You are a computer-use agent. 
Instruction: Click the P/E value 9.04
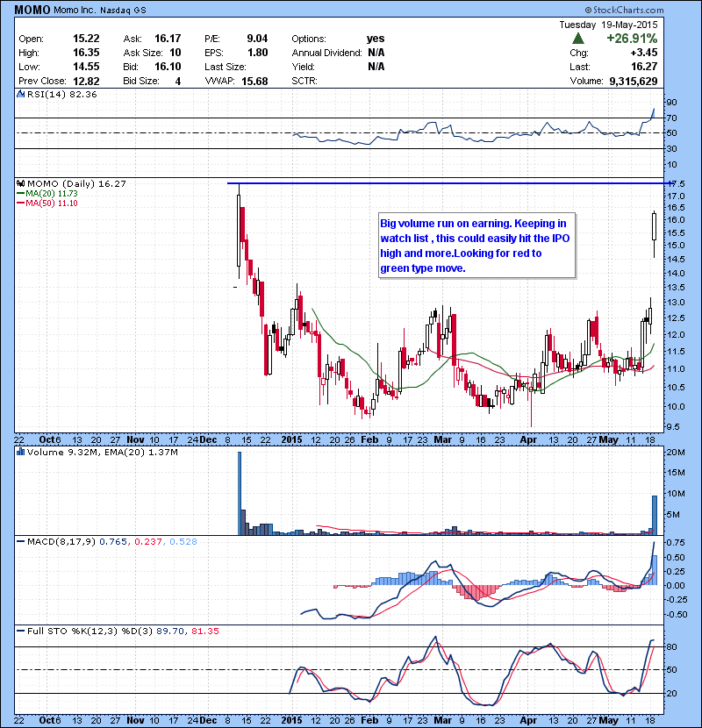click(257, 39)
